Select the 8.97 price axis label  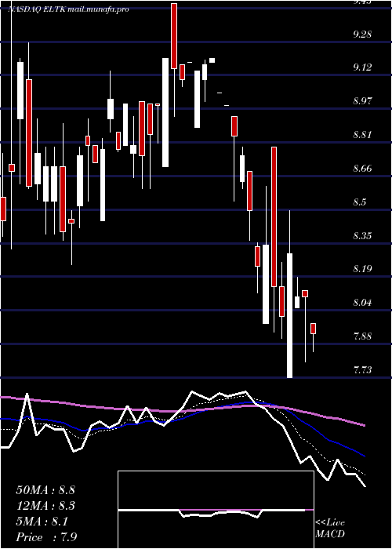[362, 101]
